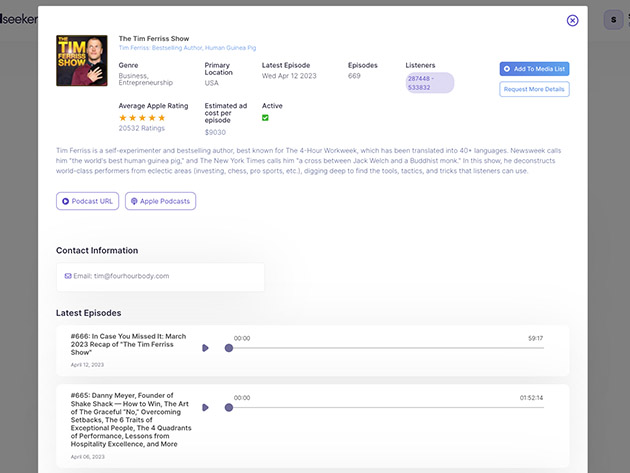Image resolution: width=630 pixels, height=473 pixels.
Task: Click the progress slider for episode #665
Action: pos(386,407)
